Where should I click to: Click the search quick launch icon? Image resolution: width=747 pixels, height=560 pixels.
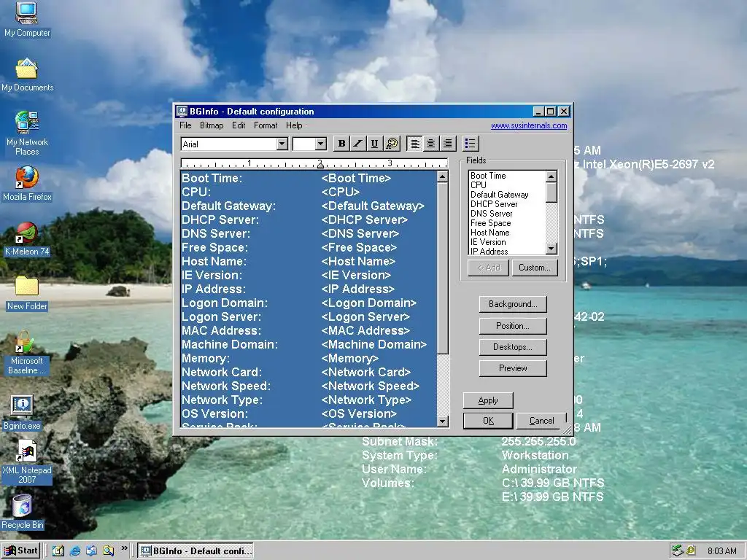click(x=108, y=551)
